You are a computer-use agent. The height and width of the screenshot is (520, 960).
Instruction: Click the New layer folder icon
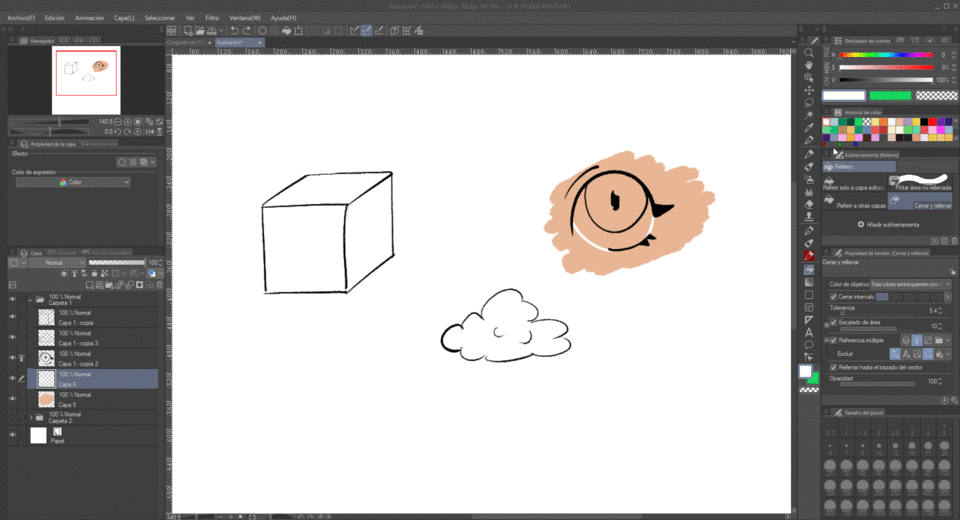(x=109, y=285)
